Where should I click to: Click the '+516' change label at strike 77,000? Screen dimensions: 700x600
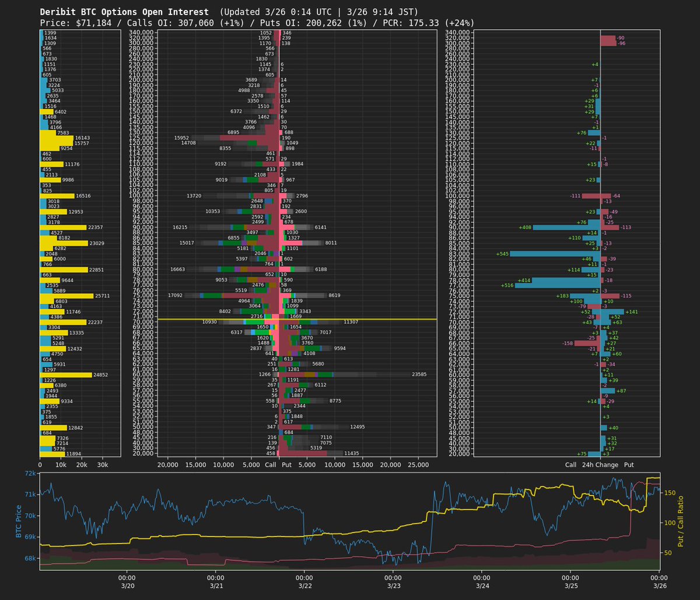pos(507,286)
